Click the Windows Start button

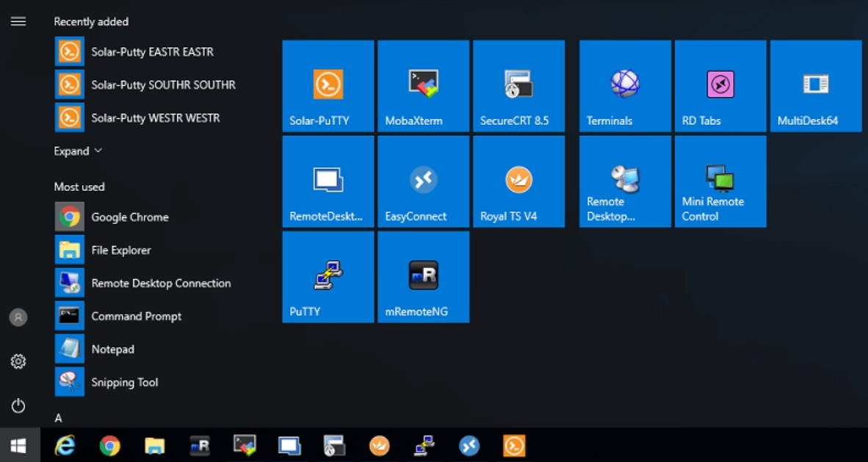18,445
